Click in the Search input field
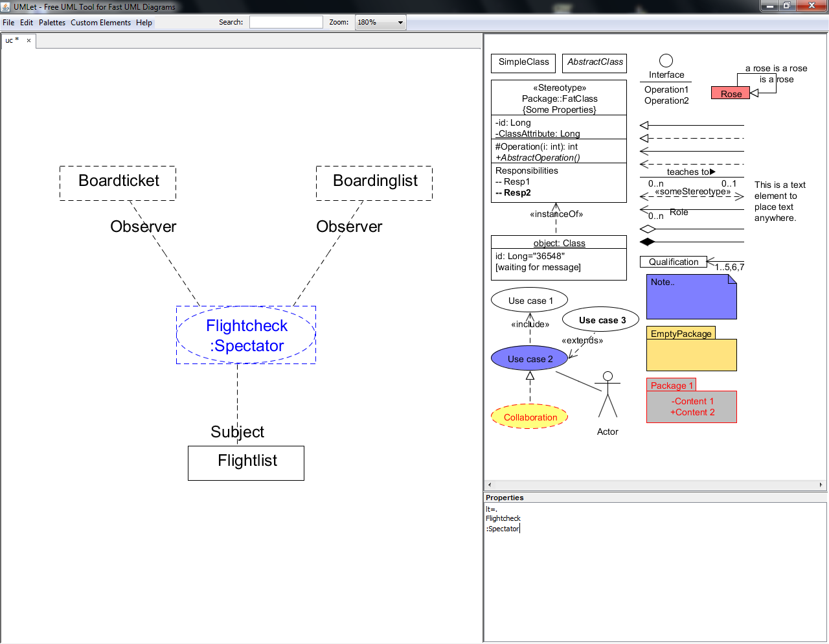 [x=286, y=22]
